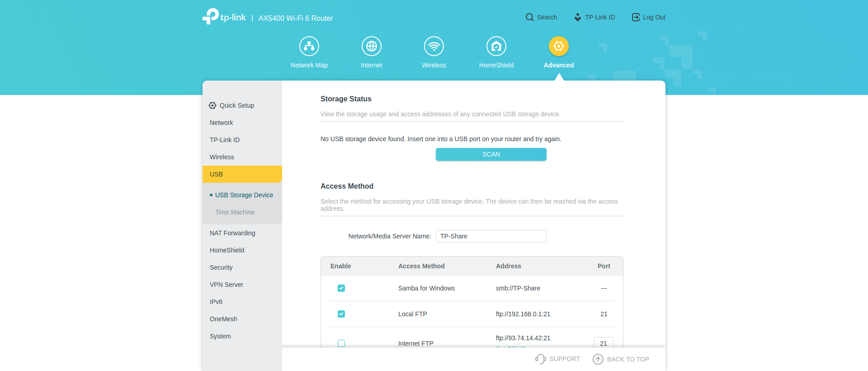This screenshot has width=868, height=371.
Task: Select the HomeShield icon
Action: coord(496,46)
